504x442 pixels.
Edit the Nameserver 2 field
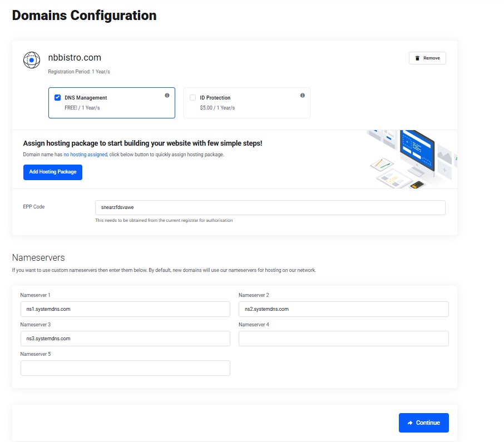click(x=344, y=309)
